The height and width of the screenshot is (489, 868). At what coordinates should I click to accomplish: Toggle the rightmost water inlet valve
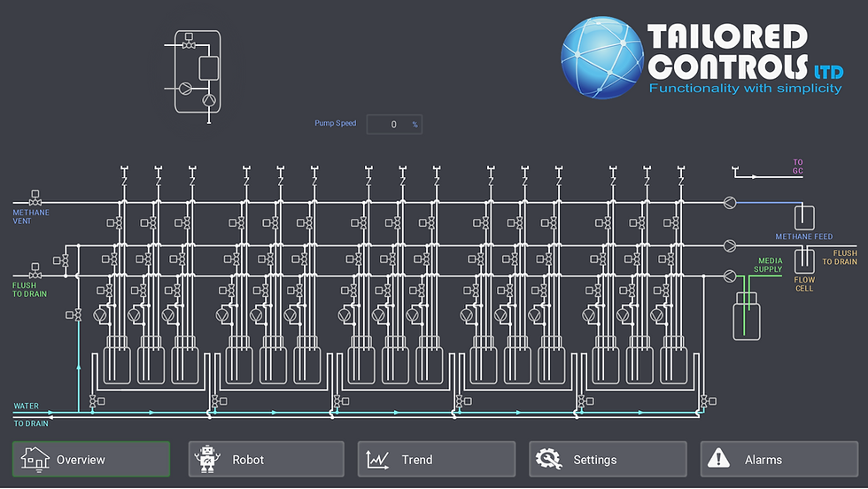pyautogui.click(x=708, y=401)
